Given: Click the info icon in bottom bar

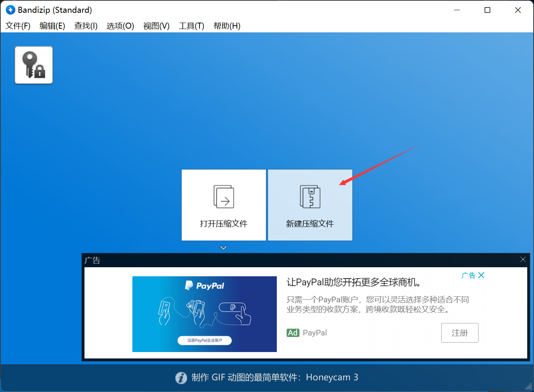Looking at the screenshot, I should (x=181, y=378).
